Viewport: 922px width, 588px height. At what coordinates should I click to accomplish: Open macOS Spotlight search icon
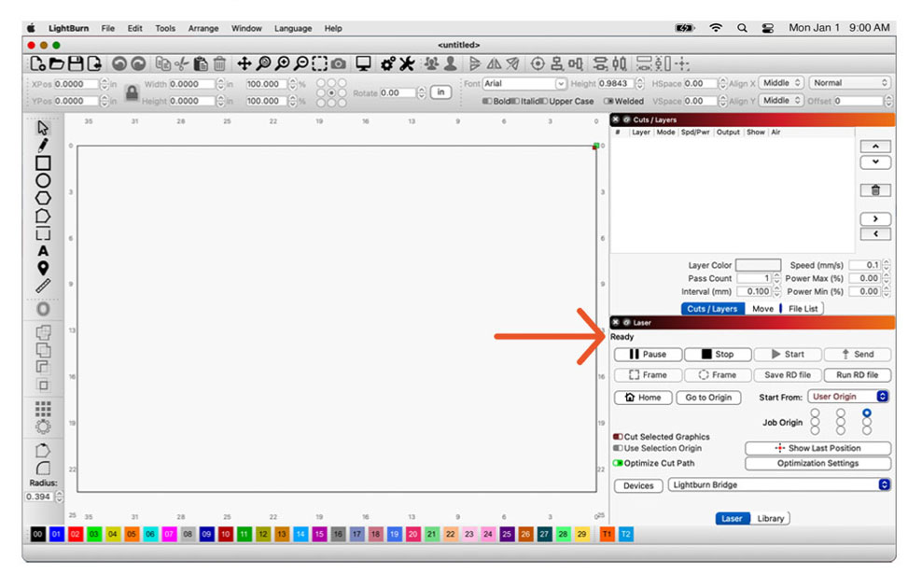click(742, 28)
